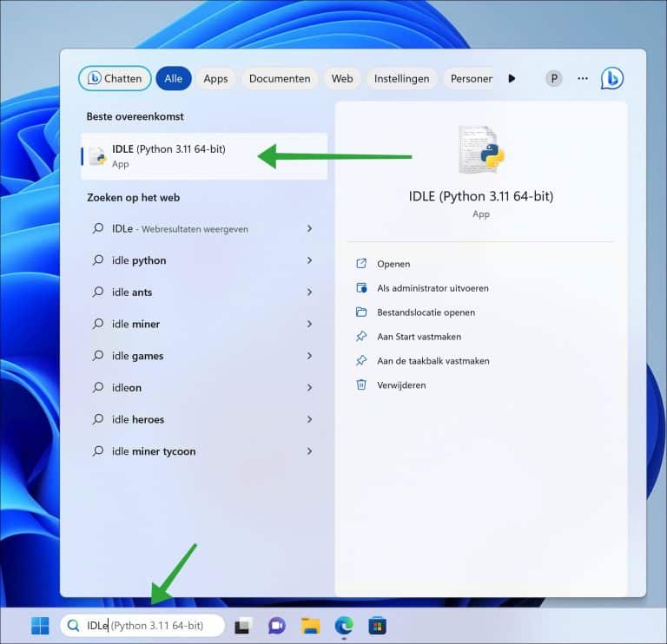Screen dimensions: 667x644
Task: Open File Explorer from the taskbar
Action: click(x=311, y=626)
